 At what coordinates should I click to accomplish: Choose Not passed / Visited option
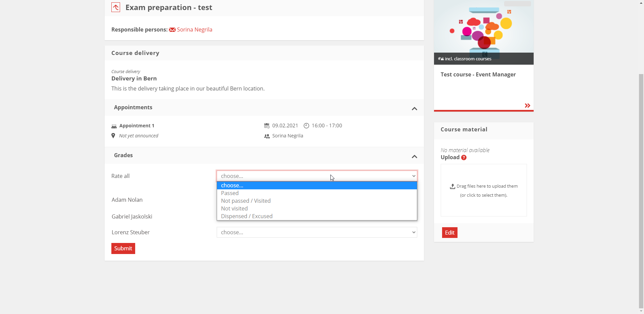[246, 201]
